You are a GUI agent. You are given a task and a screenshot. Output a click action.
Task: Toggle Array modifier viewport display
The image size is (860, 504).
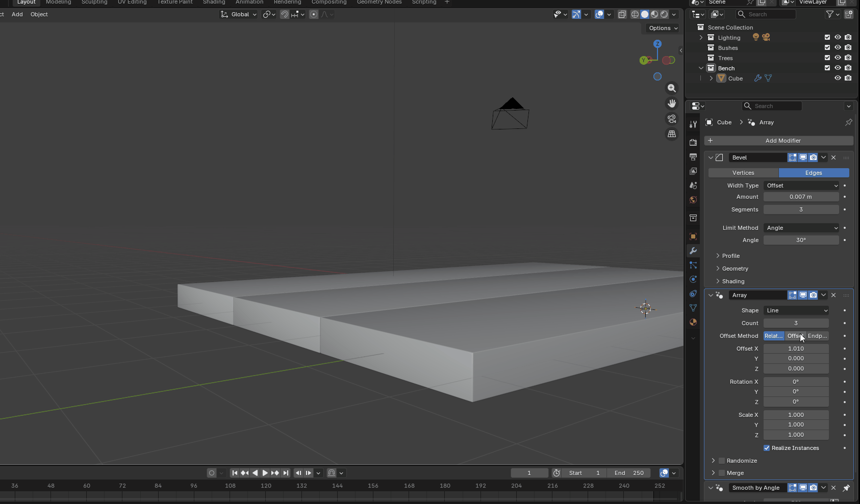[803, 295]
